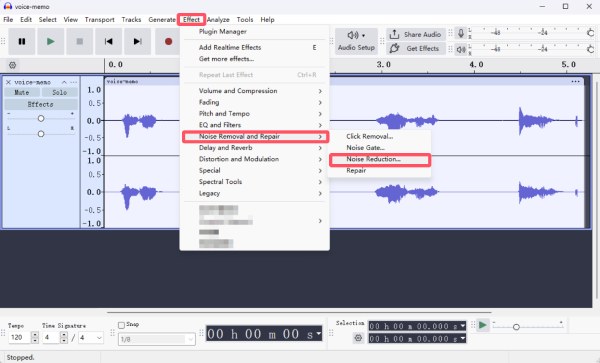Open track menu three dots in track panel

click(73, 82)
